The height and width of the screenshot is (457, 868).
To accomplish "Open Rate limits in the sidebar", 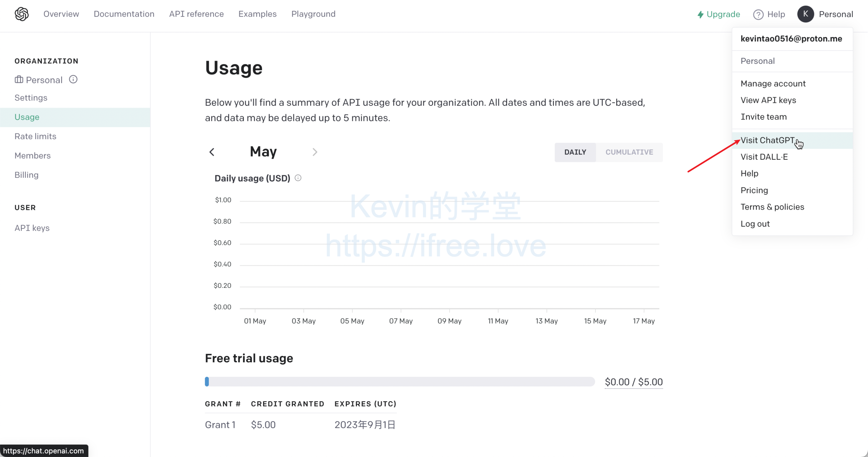I will (x=35, y=136).
